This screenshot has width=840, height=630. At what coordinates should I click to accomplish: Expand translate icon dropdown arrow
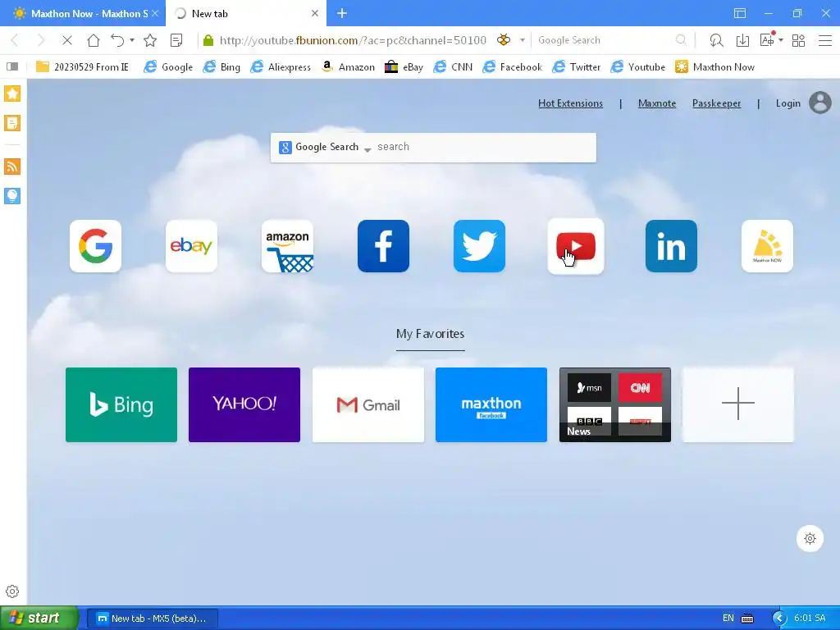point(781,40)
